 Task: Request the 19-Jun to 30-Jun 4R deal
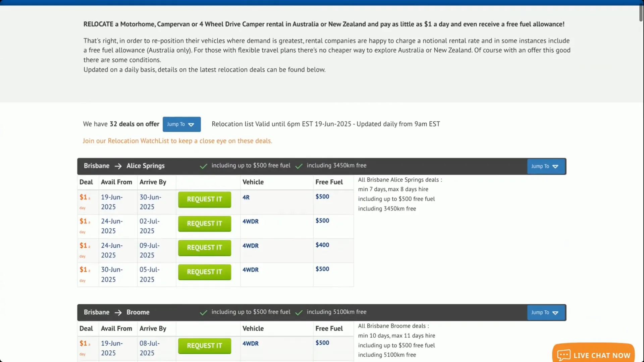204,199
